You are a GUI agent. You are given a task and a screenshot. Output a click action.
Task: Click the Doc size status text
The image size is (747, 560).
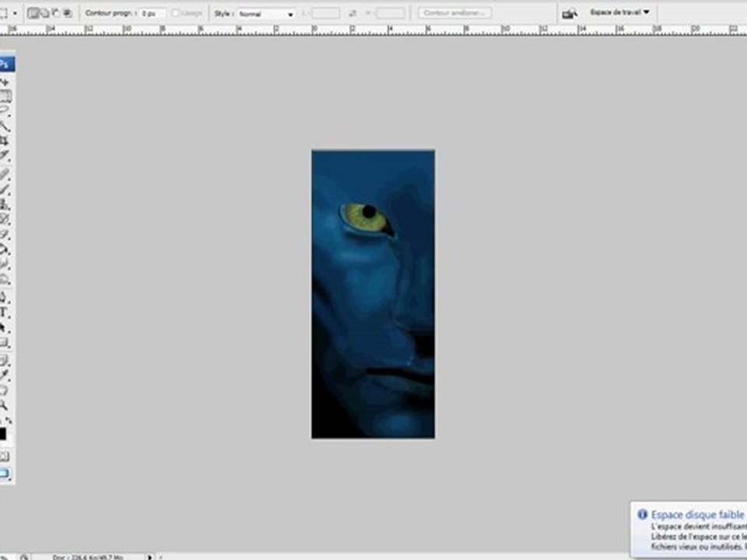pyautogui.click(x=88, y=557)
